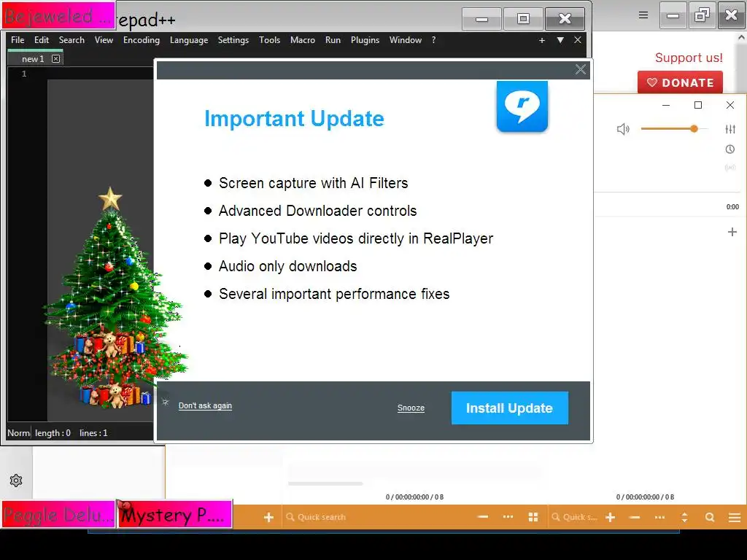
Task: Open the Language menu in Notepad++
Action: point(189,40)
